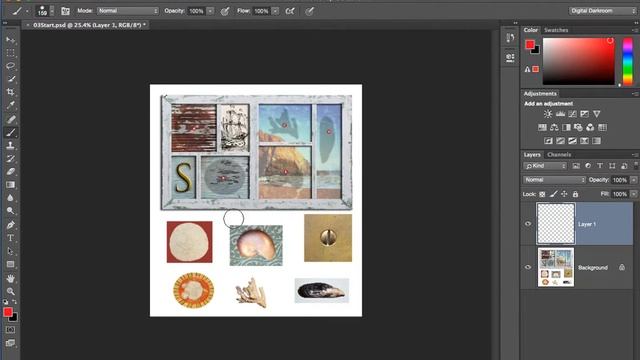Select the Eraser tool

pos(11,172)
